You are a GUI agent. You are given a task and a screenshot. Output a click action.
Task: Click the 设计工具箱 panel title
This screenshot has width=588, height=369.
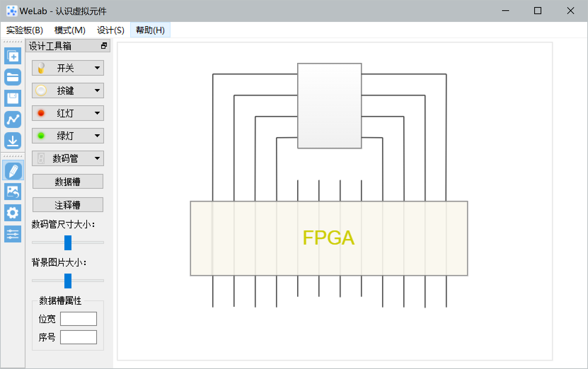point(50,46)
